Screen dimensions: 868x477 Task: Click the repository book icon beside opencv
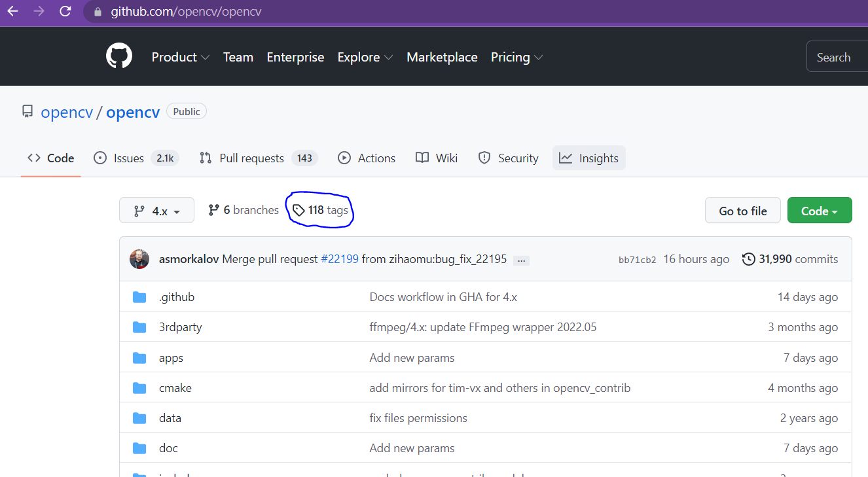coord(27,112)
